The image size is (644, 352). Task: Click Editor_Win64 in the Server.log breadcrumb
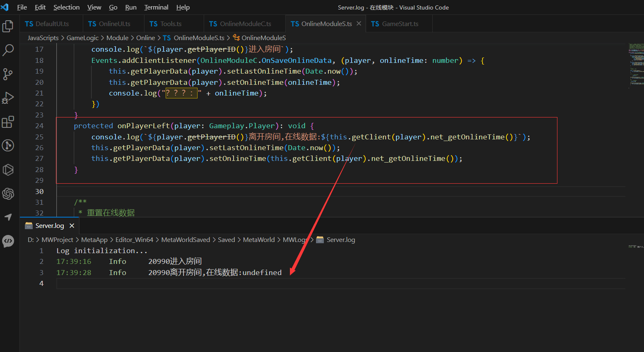tap(134, 239)
